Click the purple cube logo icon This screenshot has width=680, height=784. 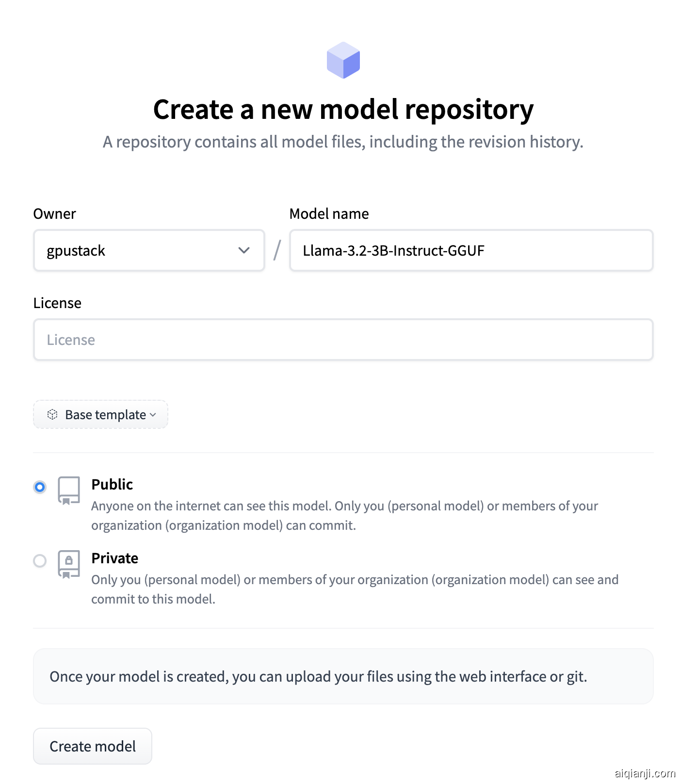pyautogui.click(x=343, y=60)
